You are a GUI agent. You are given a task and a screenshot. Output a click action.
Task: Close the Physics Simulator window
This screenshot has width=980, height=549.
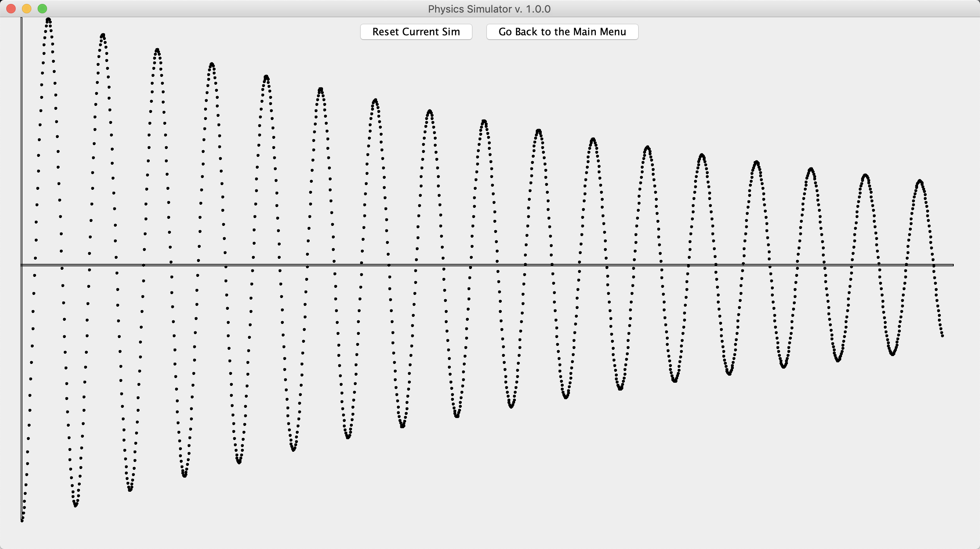tap(11, 9)
